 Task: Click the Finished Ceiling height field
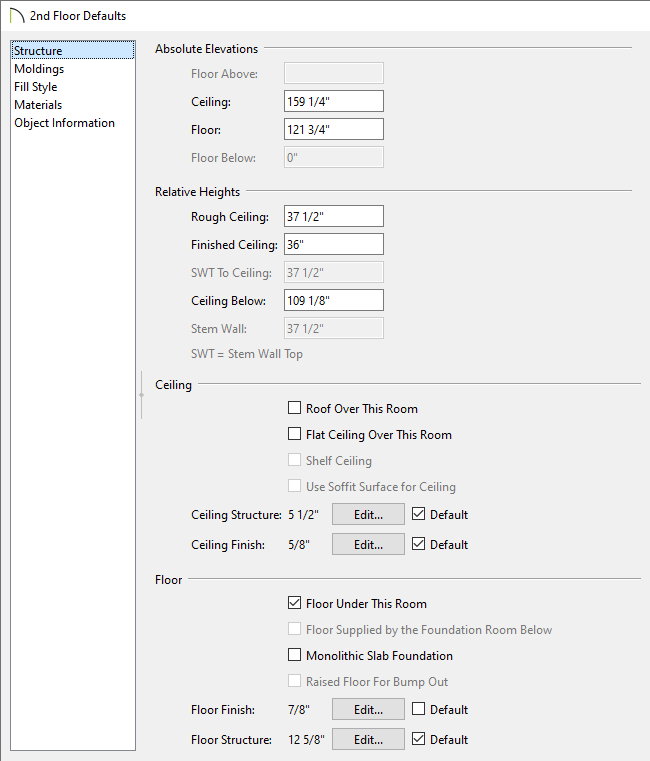click(x=333, y=245)
